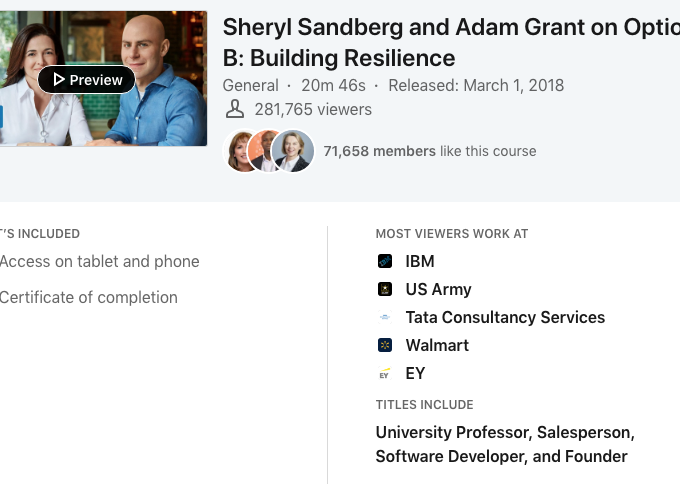Viewport: 680px width, 503px height.
Task: Click the 71,658 members like text
Action: coord(430,151)
